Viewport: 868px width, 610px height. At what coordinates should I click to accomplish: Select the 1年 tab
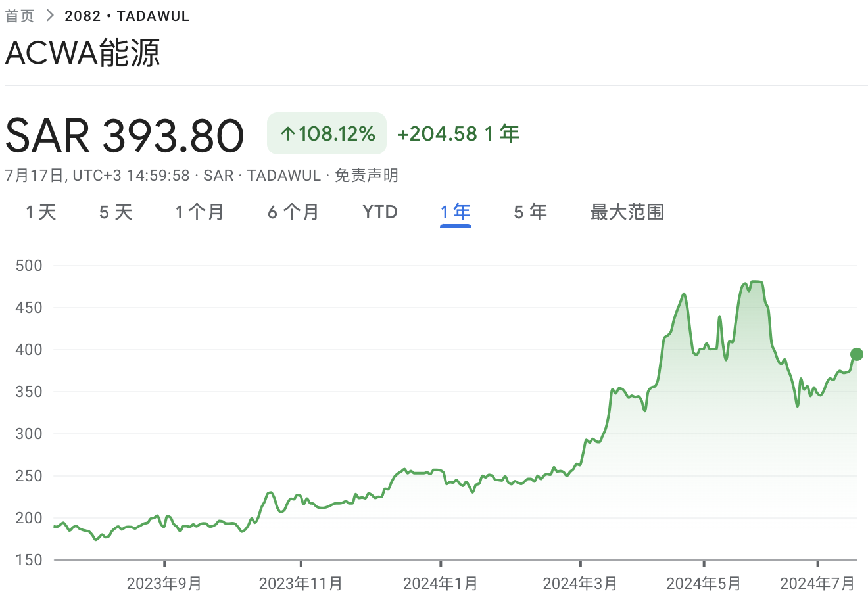[x=456, y=212]
